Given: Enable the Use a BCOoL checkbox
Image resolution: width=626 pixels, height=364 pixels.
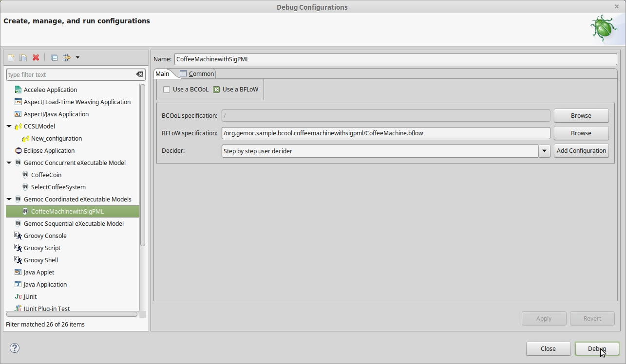Looking at the screenshot, I should 167,89.
